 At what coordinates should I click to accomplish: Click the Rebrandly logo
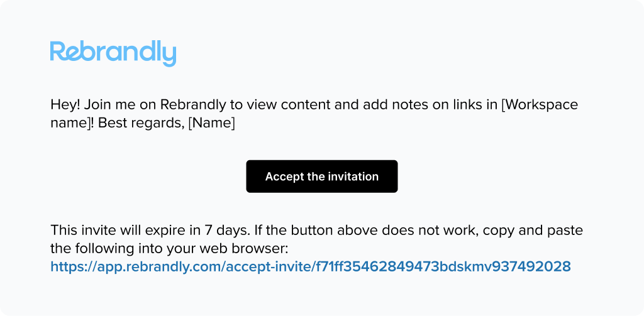click(113, 53)
